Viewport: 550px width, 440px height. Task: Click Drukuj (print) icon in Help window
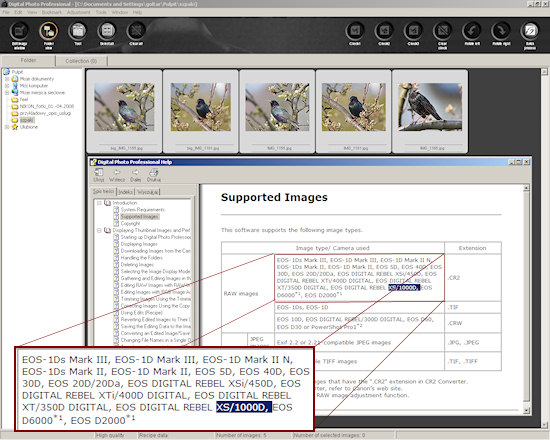pos(154,173)
